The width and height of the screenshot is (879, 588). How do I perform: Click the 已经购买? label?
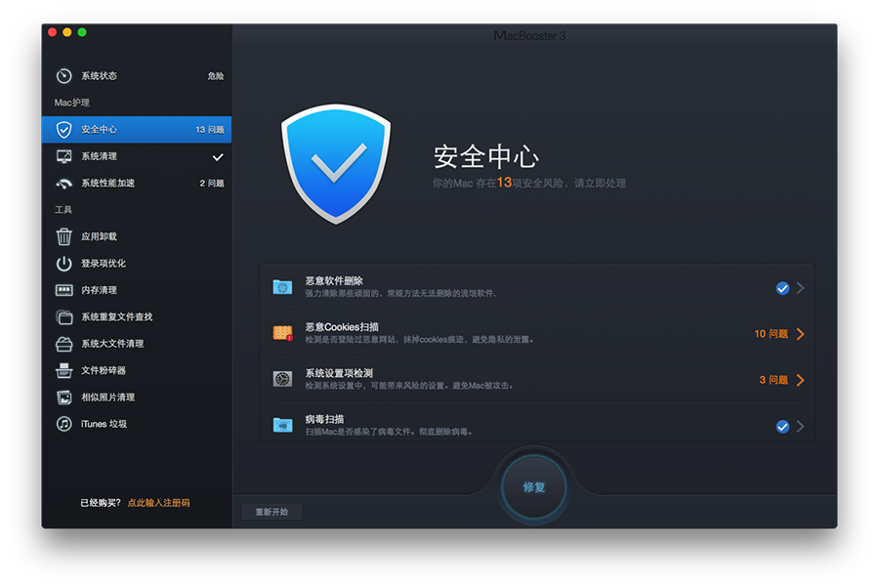[101, 503]
